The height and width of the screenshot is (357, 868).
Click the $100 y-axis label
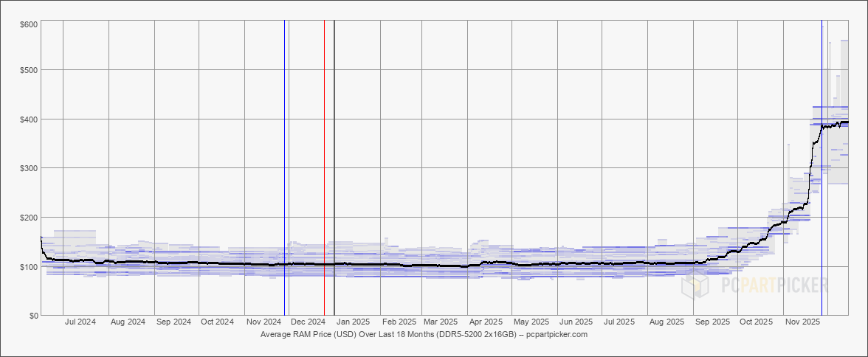point(30,267)
